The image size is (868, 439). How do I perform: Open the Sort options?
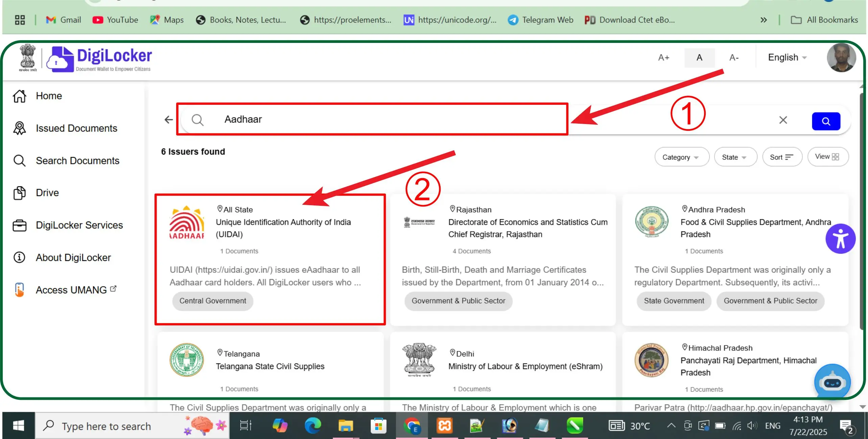pos(782,157)
